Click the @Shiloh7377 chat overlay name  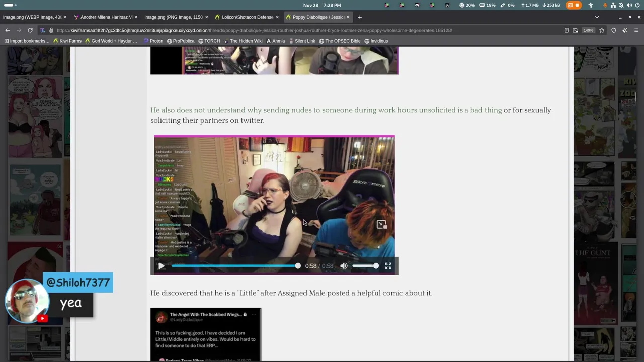78,283
